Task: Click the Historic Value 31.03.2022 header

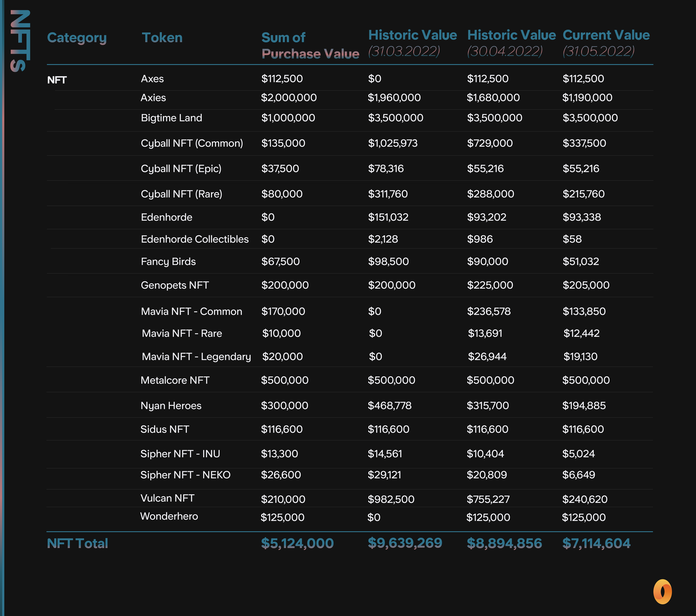Action: point(412,43)
